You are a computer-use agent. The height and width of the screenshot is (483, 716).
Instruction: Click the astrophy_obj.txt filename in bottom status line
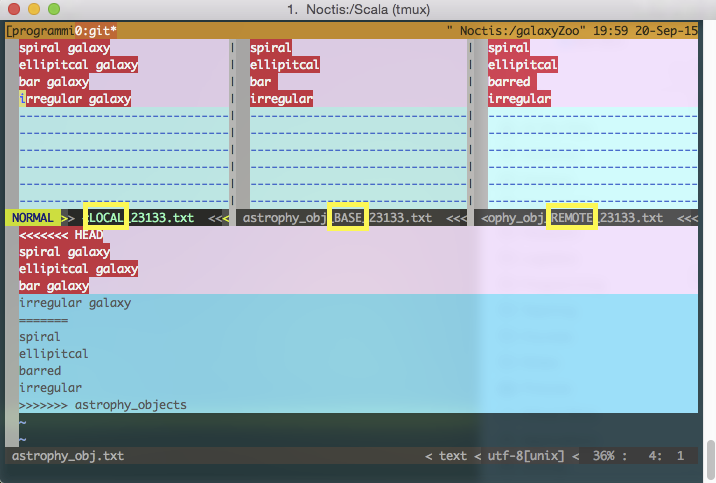coord(67,456)
